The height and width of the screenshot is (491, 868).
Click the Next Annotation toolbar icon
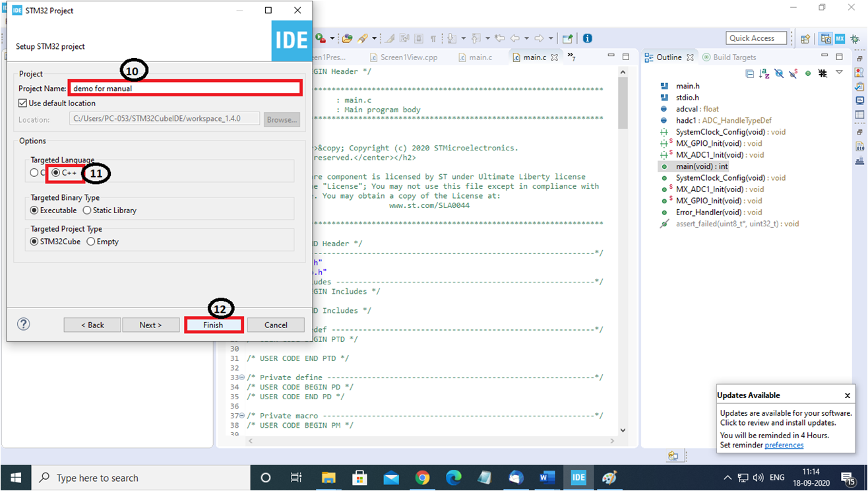click(x=452, y=38)
